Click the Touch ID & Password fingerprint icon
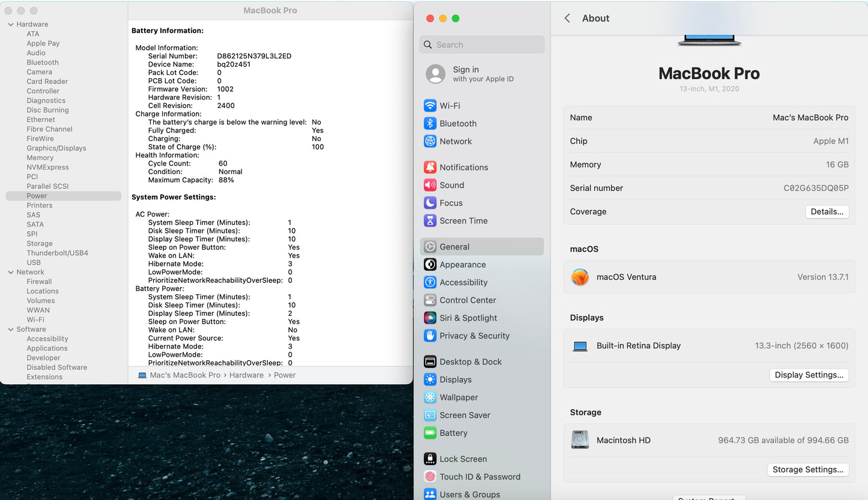 tap(430, 477)
